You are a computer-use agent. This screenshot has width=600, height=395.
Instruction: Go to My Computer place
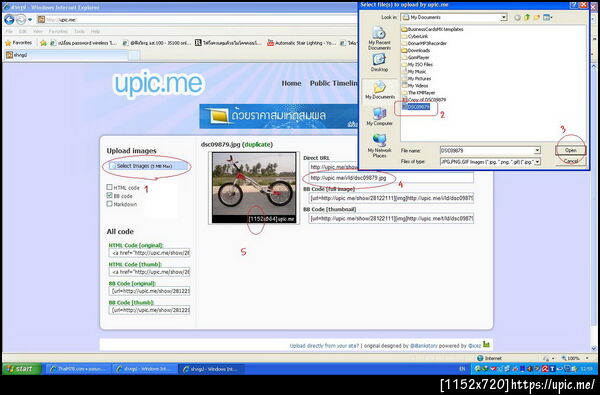click(x=379, y=117)
